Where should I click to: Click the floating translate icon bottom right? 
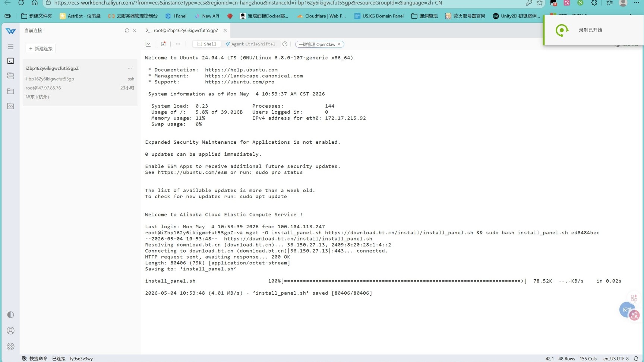[634, 315]
